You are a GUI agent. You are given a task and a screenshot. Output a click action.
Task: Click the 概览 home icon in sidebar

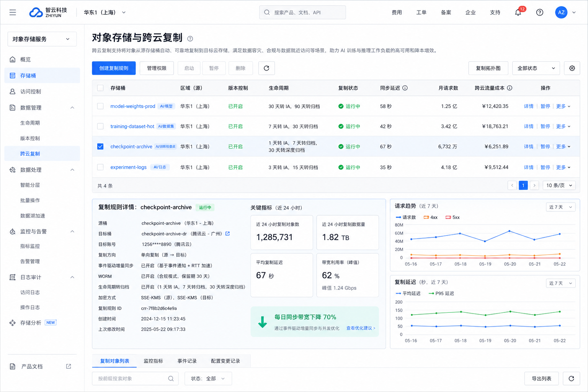(13, 59)
